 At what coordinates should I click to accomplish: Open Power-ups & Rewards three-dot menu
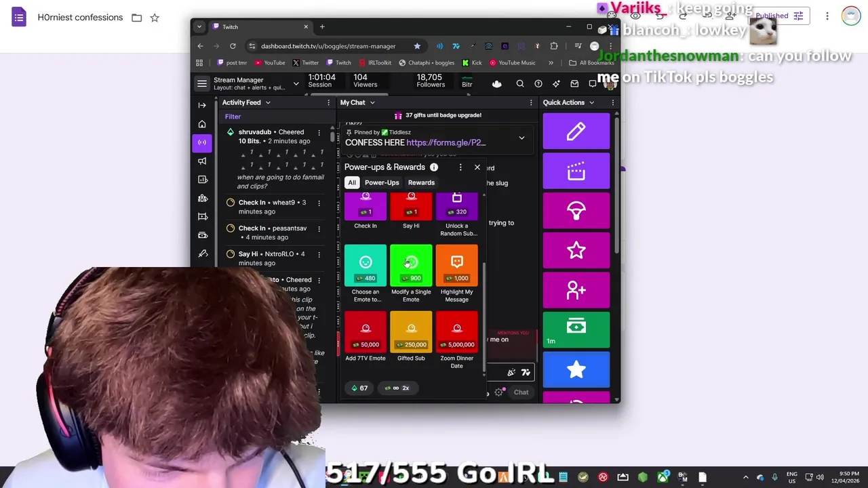pos(460,167)
